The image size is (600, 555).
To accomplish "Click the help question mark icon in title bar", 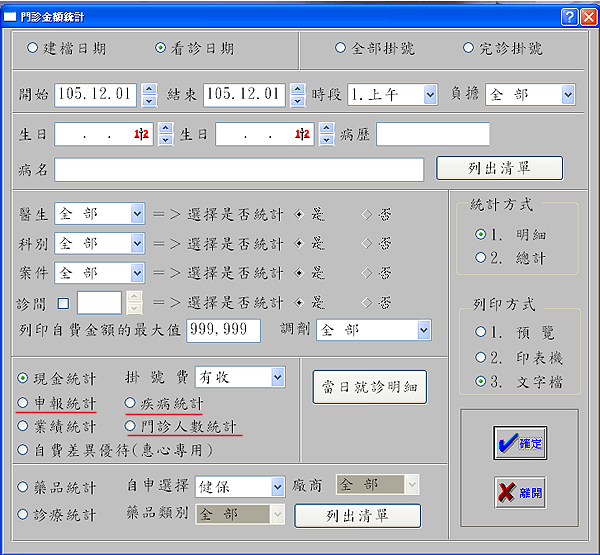I will tap(567, 16).
